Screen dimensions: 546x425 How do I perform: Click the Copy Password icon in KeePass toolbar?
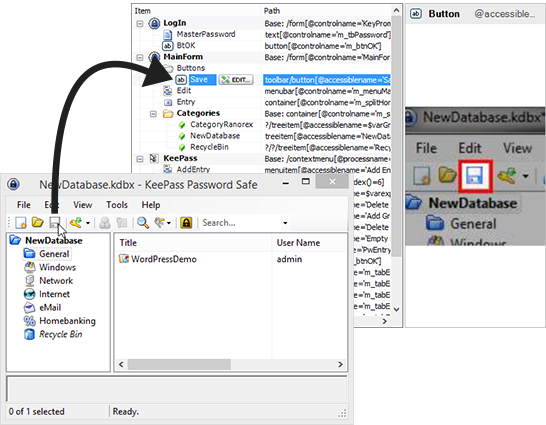coord(122,223)
